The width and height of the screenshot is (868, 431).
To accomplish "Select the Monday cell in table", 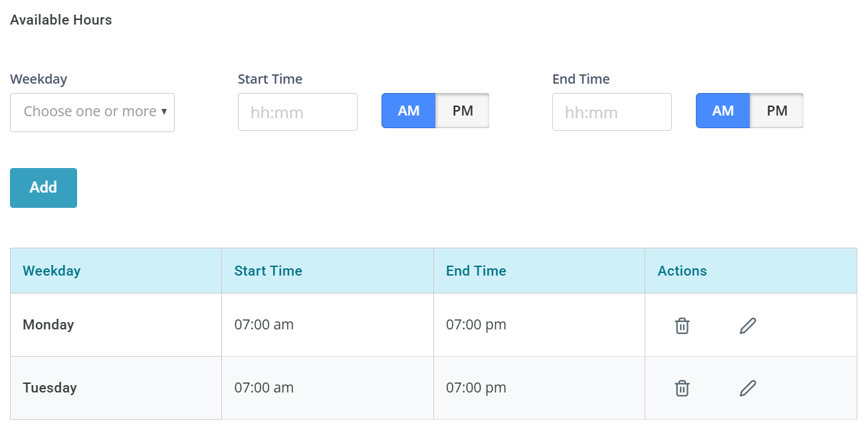I will coord(116,325).
